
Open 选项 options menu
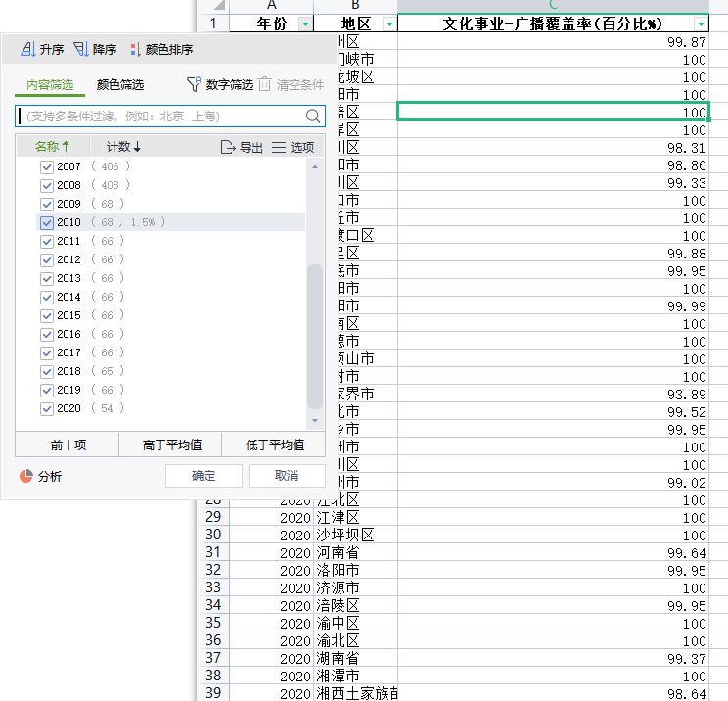pyautogui.click(x=293, y=147)
